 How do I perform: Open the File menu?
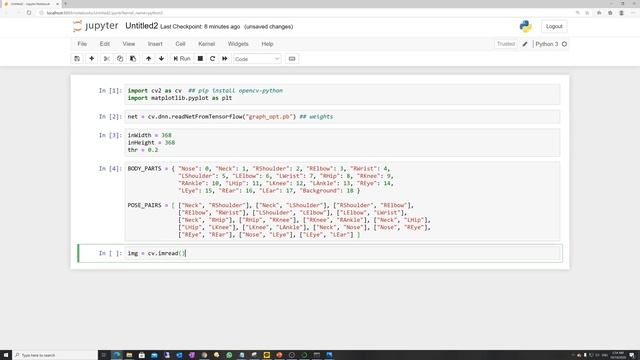pyautogui.click(x=82, y=44)
